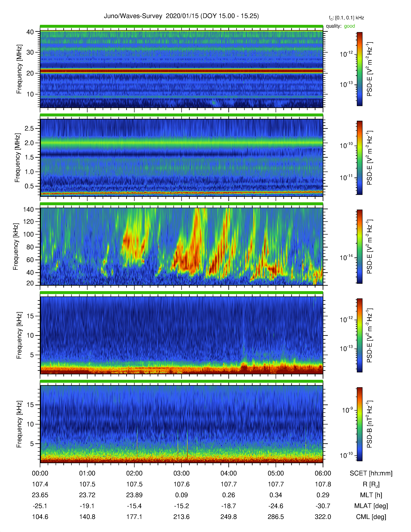Click the CML [deg] row label

[x=371, y=517]
